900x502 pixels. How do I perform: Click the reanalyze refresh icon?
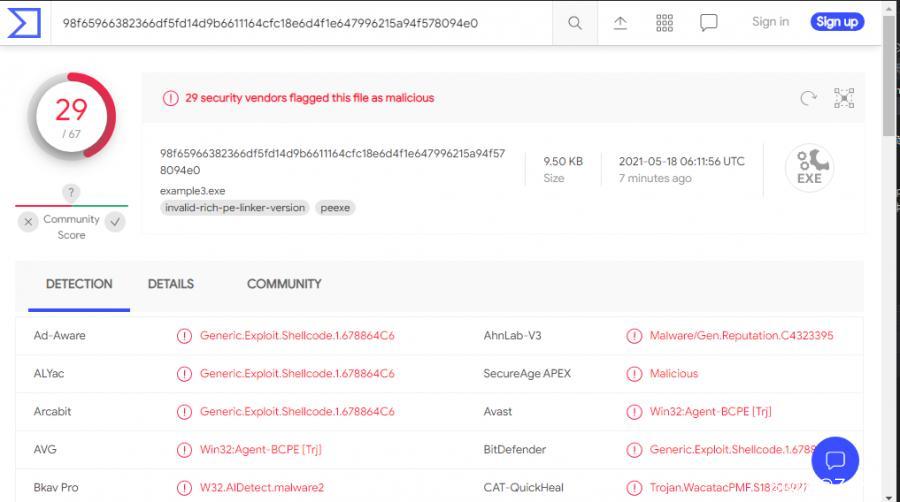(808, 98)
